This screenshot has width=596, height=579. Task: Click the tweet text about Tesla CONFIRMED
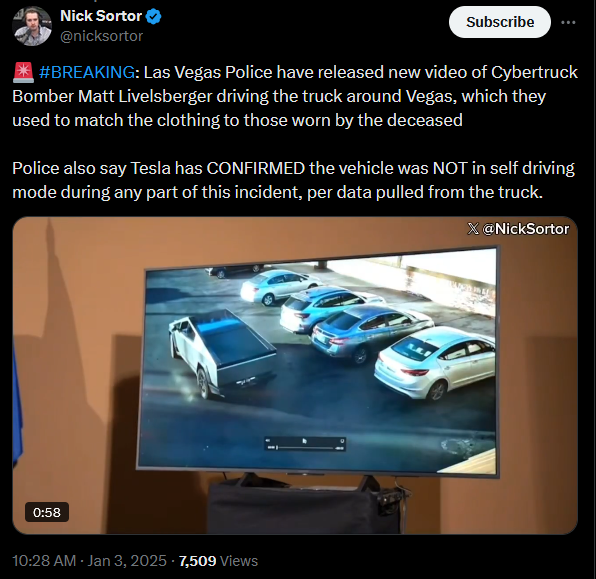293,180
